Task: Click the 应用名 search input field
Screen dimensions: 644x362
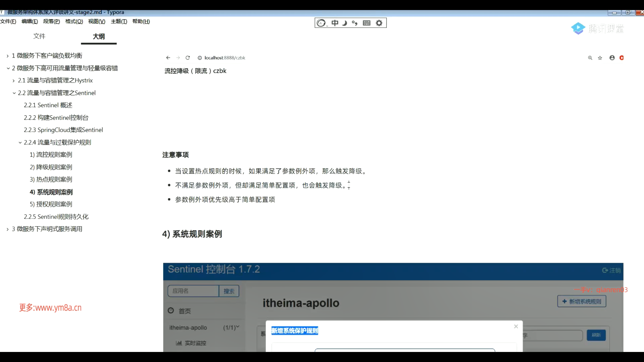Action: [x=193, y=291]
